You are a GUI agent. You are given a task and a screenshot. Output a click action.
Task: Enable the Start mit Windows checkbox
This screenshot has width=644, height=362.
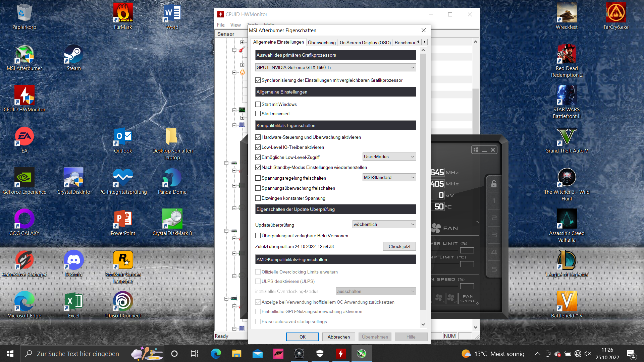258,104
